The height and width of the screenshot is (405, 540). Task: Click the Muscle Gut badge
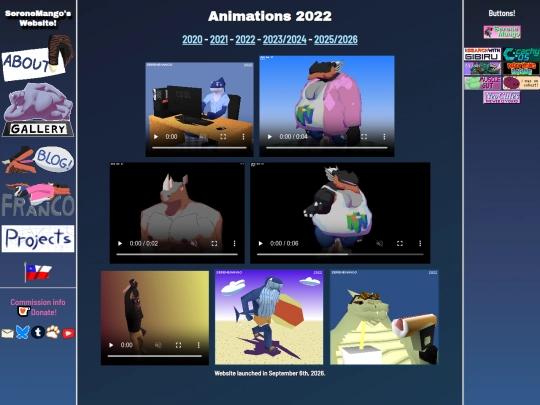pos(482,83)
